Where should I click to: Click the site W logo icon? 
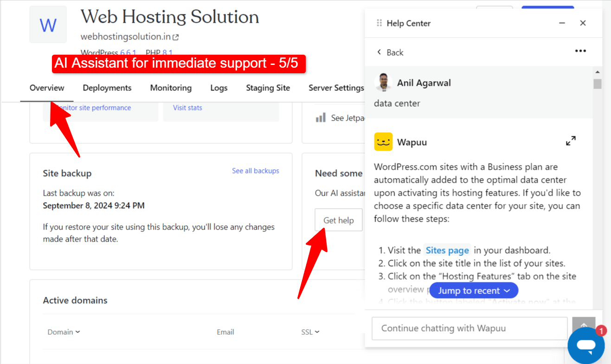(48, 25)
